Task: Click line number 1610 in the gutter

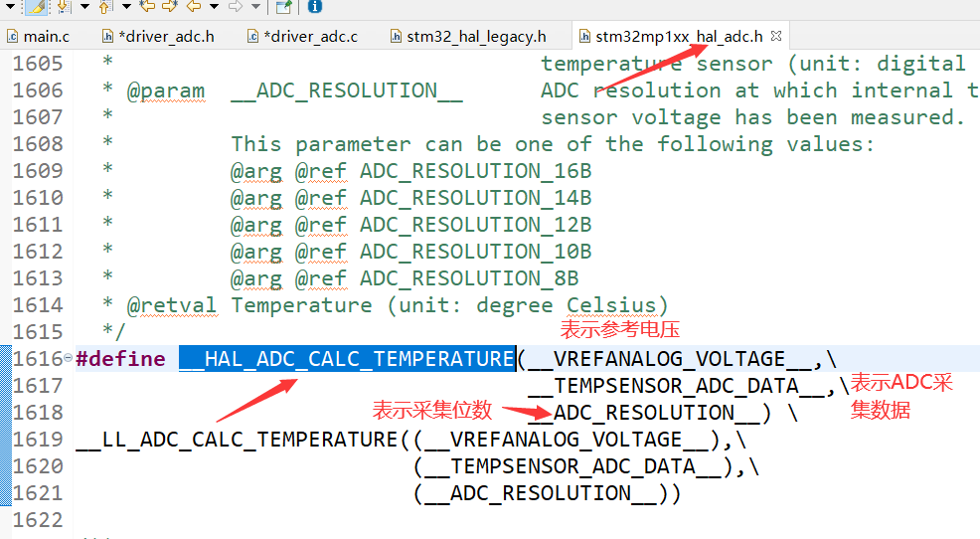Action: coord(38,198)
